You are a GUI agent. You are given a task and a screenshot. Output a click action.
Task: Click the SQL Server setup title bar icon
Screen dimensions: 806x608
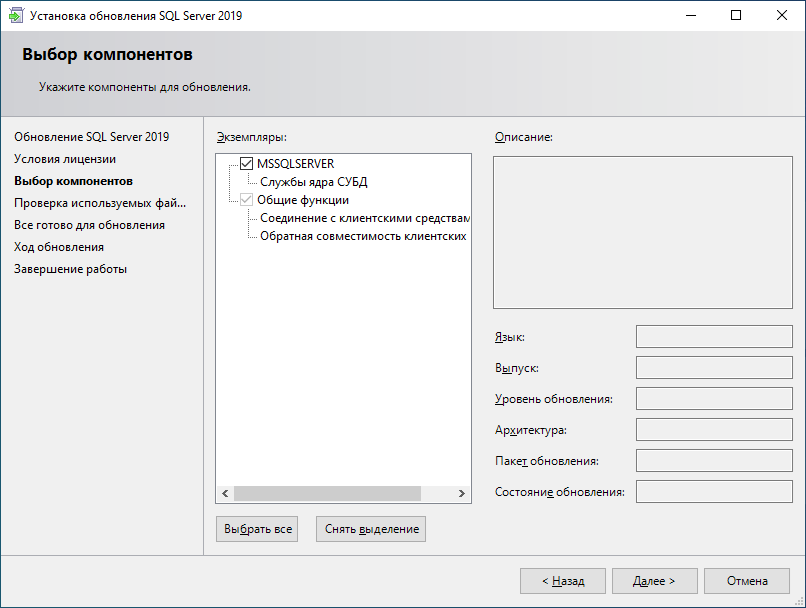pos(16,15)
